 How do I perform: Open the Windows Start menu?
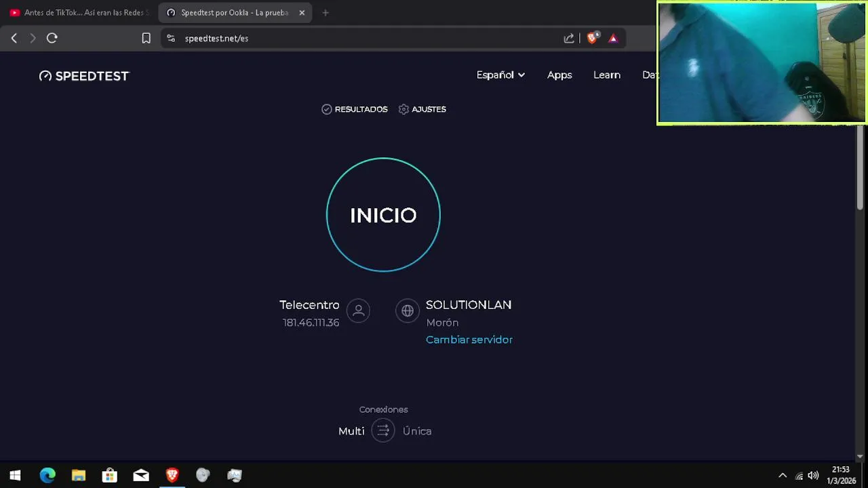click(15, 475)
